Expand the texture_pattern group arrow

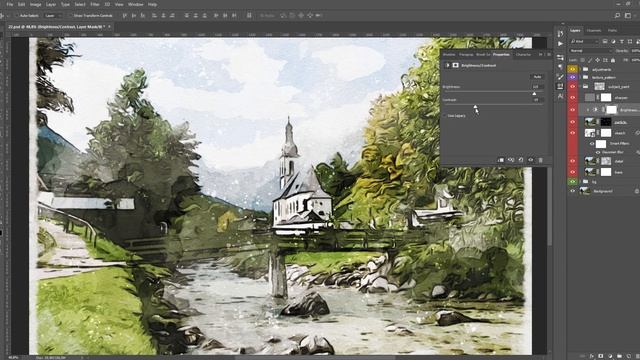pyautogui.click(x=580, y=77)
